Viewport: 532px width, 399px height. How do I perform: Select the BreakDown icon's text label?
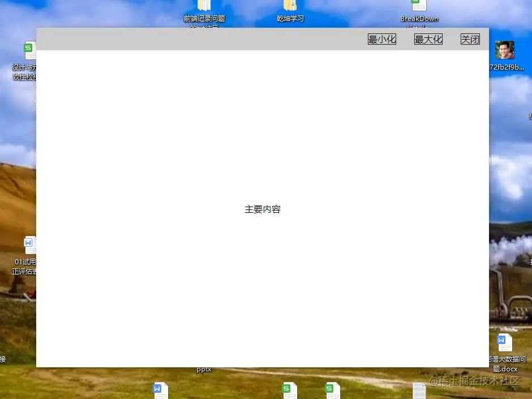pos(419,18)
